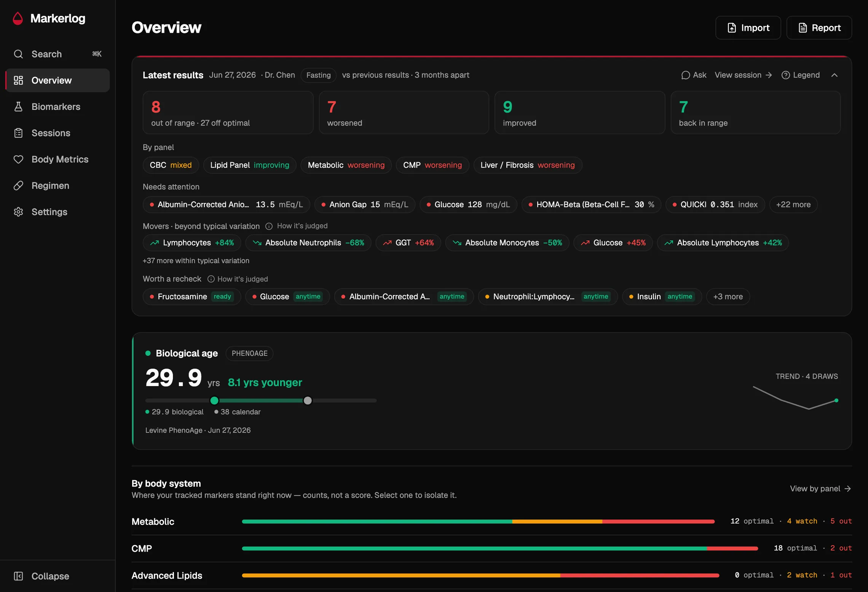Screen dimensions: 868x592
Task: Click the gray calendar age slider handle
Action: [308, 401]
